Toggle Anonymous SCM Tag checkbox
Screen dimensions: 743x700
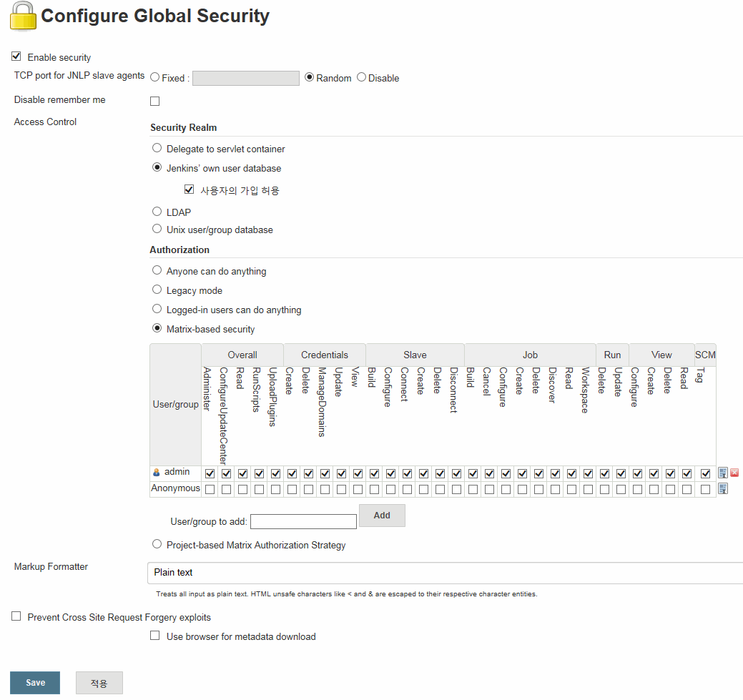706,489
